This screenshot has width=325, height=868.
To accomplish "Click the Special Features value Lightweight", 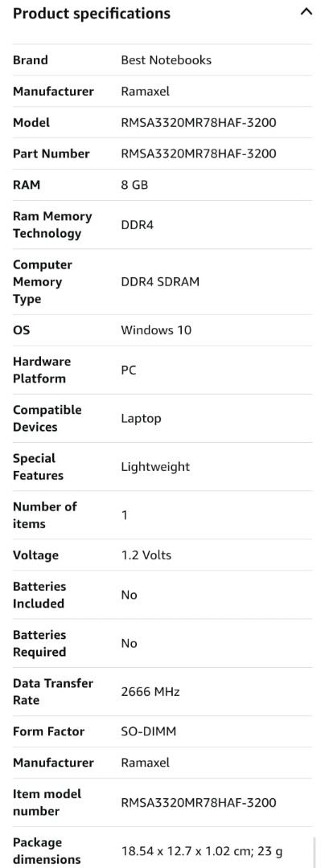I will 155,467.
